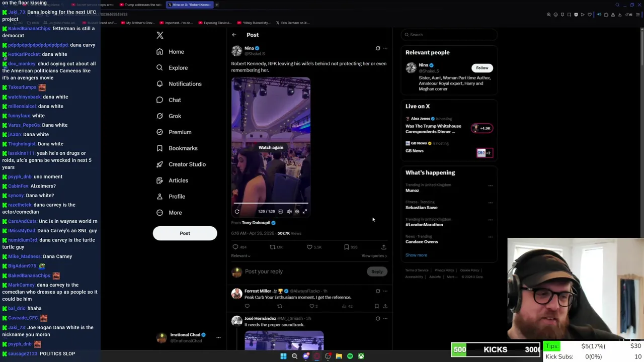Viewport: 644px width, 362px height.
Task: Like Nina's post with the heart
Action: pyautogui.click(x=309, y=247)
